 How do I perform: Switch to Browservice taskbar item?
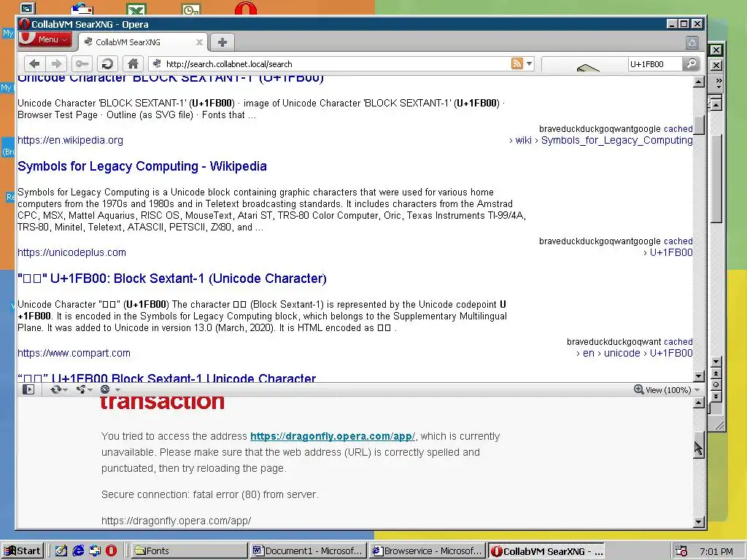[x=427, y=551]
